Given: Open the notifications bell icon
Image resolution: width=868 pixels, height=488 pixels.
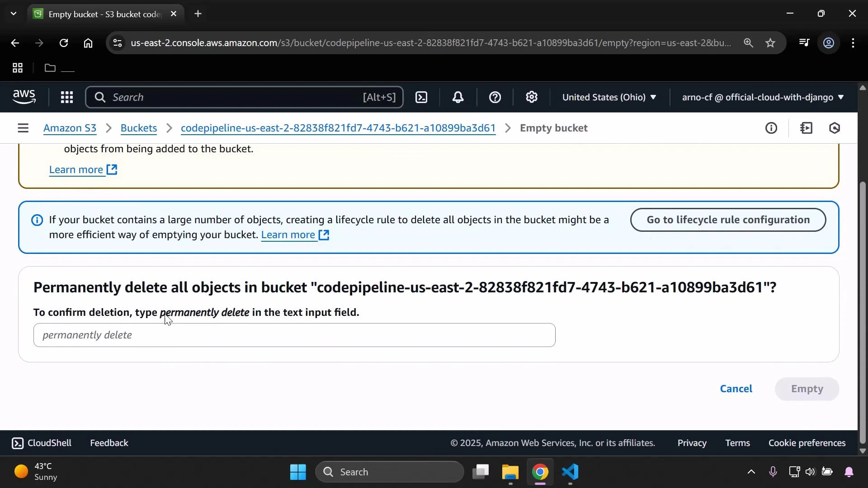Looking at the screenshot, I should tap(458, 97).
